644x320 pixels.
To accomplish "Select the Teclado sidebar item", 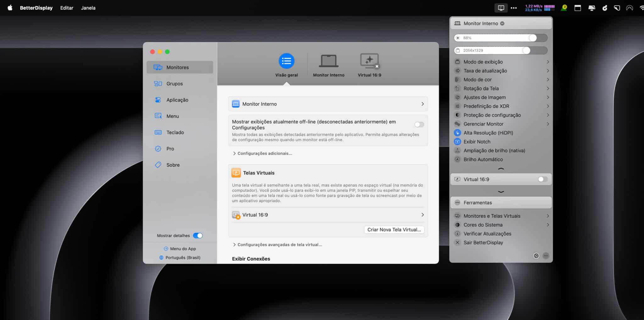I will (x=175, y=132).
